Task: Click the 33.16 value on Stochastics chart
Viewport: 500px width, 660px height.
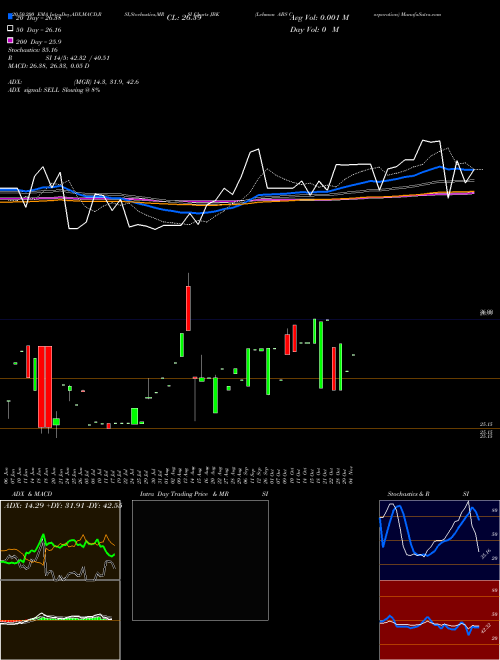Action: tap(486, 554)
